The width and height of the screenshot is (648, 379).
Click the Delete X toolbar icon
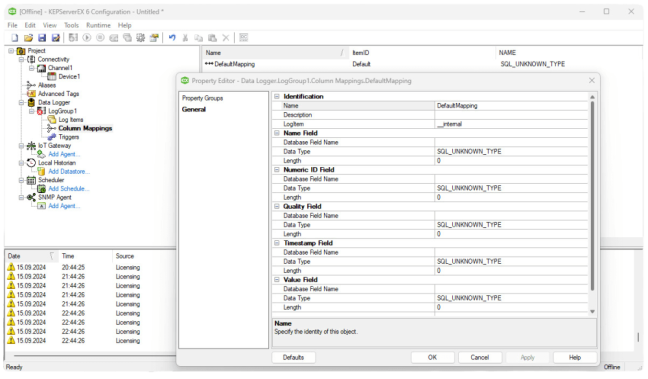[x=226, y=38]
